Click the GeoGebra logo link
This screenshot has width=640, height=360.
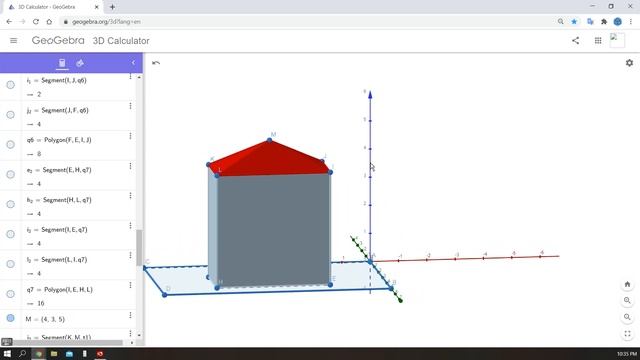click(x=58, y=40)
